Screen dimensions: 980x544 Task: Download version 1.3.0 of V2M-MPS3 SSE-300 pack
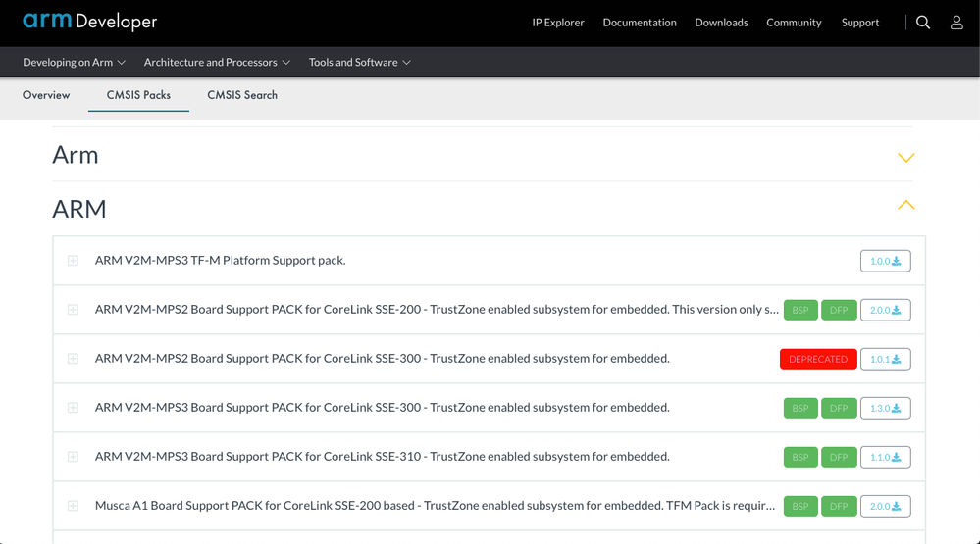886,408
